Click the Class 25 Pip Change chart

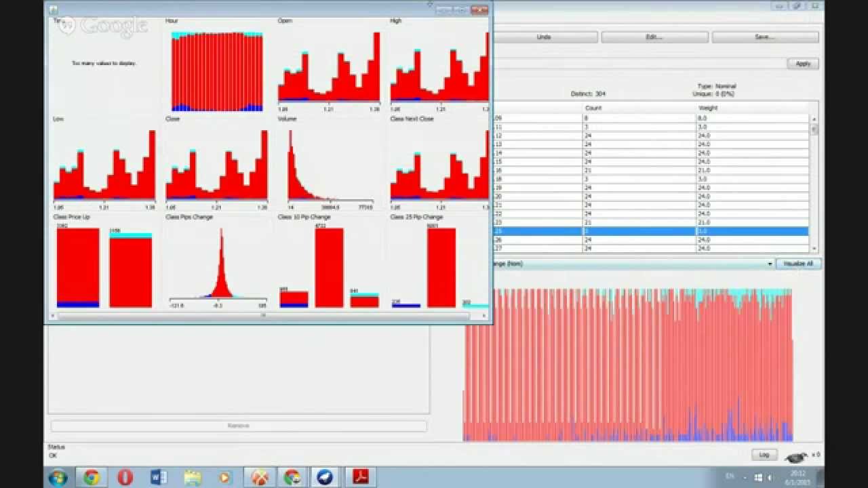click(439, 267)
